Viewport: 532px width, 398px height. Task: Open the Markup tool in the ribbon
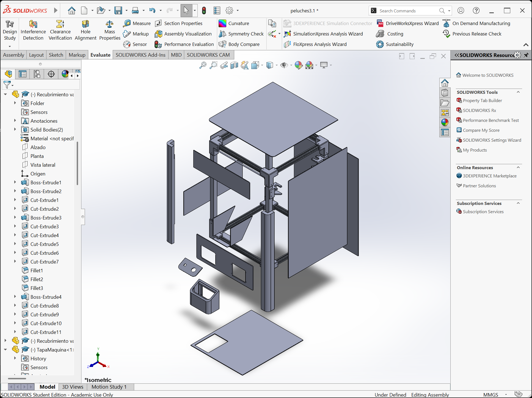(136, 34)
